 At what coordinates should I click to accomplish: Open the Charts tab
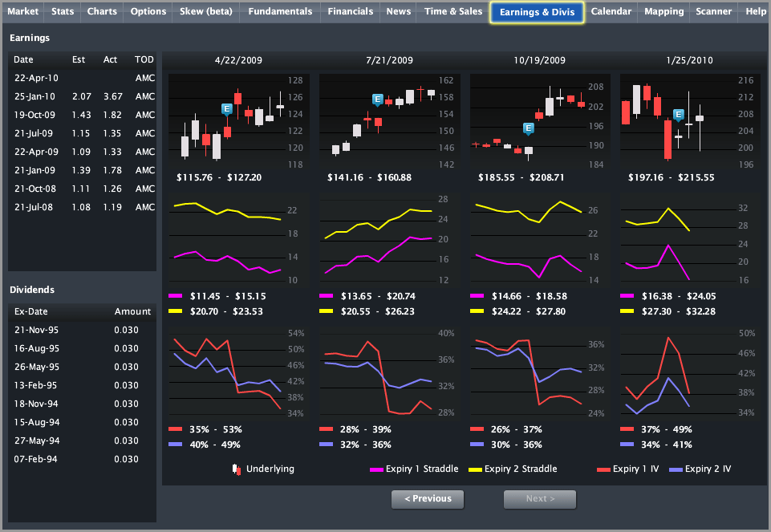point(102,11)
